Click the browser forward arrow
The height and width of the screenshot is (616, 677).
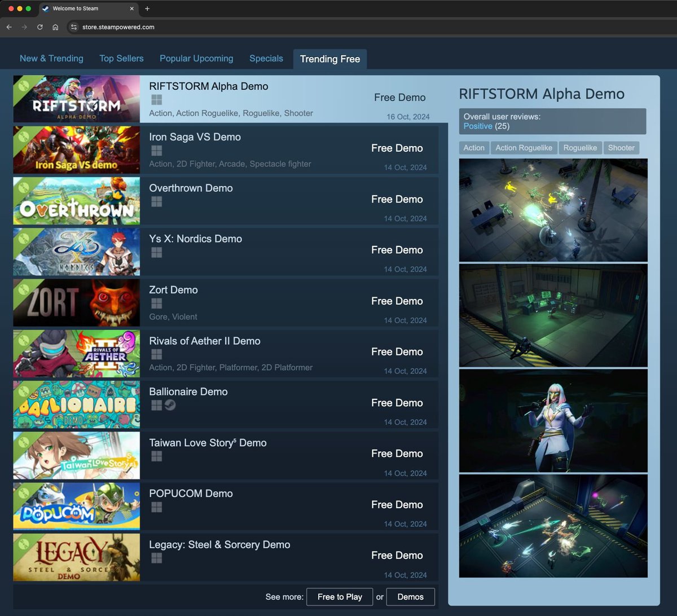tap(24, 27)
